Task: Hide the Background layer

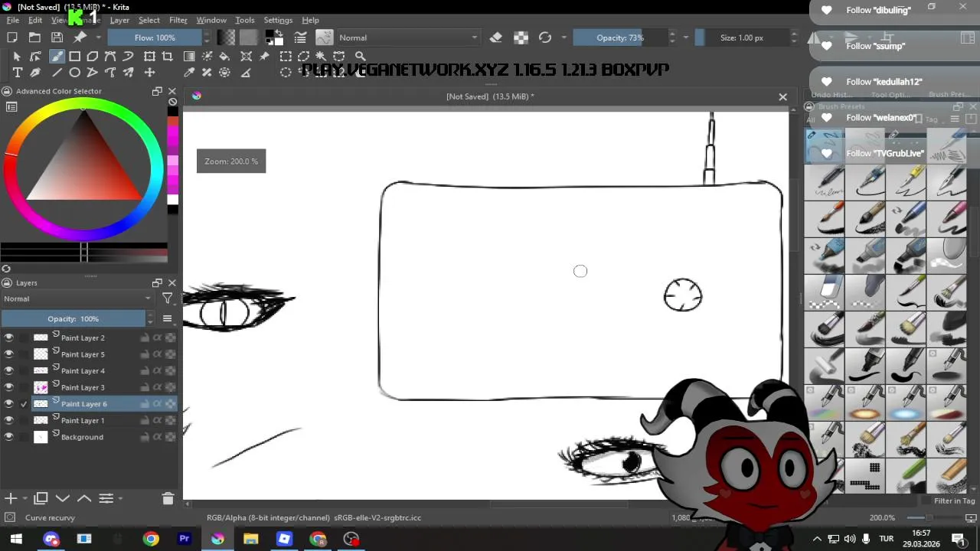Action: (8, 437)
